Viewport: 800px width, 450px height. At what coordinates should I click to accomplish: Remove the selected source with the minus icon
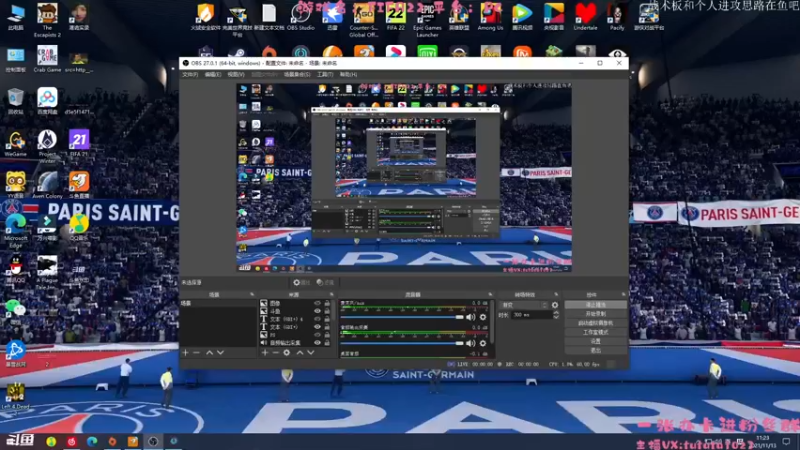coord(276,353)
